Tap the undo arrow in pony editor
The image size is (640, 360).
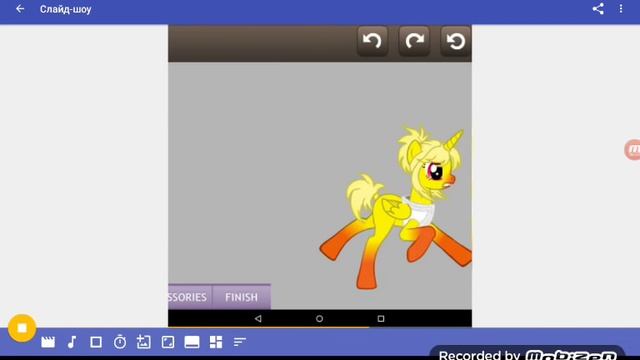tap(372, 41)
